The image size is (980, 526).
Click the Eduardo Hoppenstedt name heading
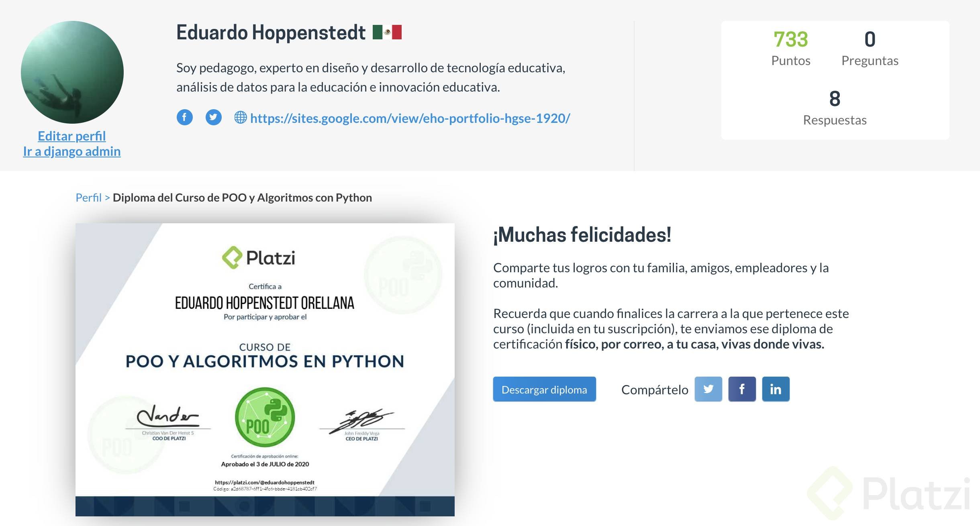(271, 32)
